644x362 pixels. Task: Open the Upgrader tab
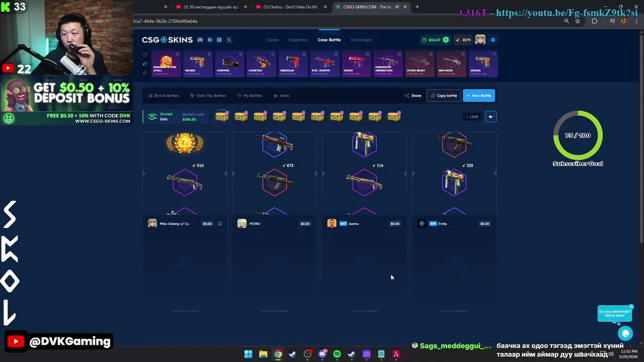pyautogui.click(x=298, y=40)
